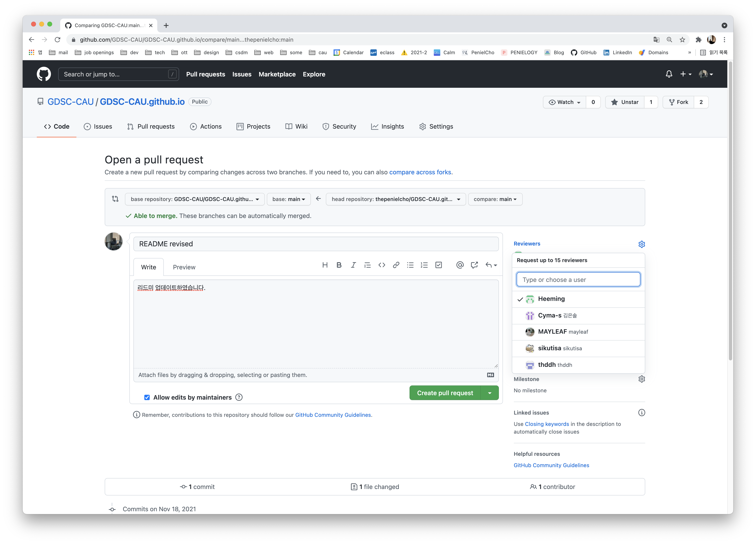Insert a heading with H icon
756x544 pixels.
pyautogui.click(x=325, y=265)
